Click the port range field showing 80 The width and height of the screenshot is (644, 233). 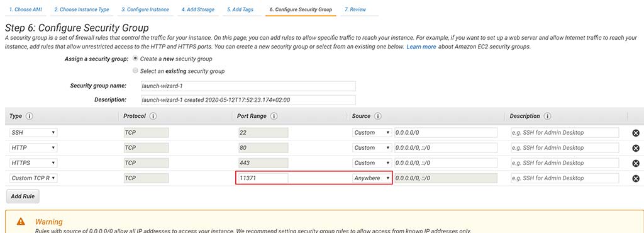pos(264,148)
